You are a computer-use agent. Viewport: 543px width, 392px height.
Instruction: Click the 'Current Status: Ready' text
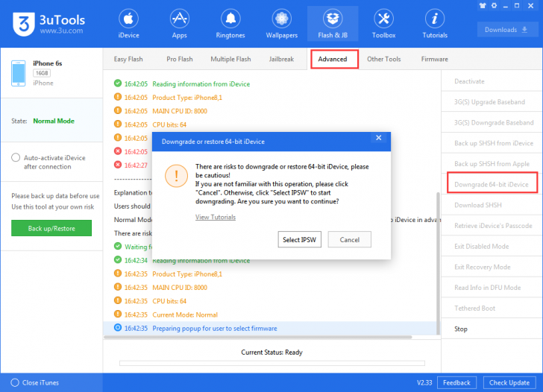click(271, 353)
